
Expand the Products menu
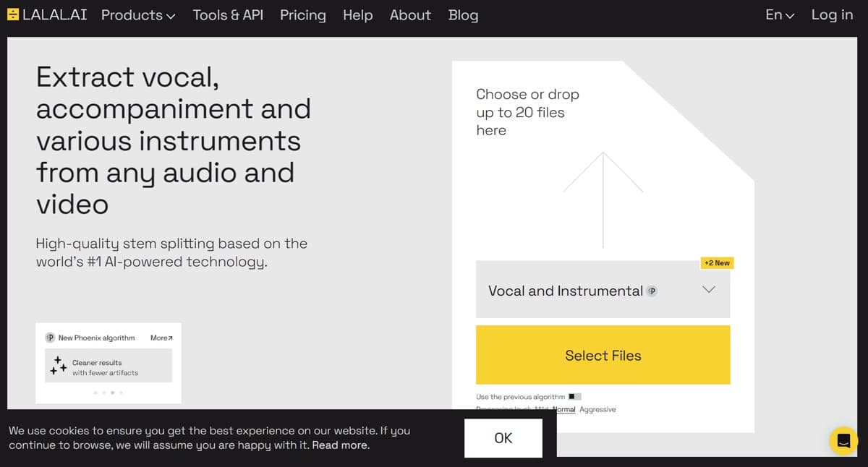point(138,15)
